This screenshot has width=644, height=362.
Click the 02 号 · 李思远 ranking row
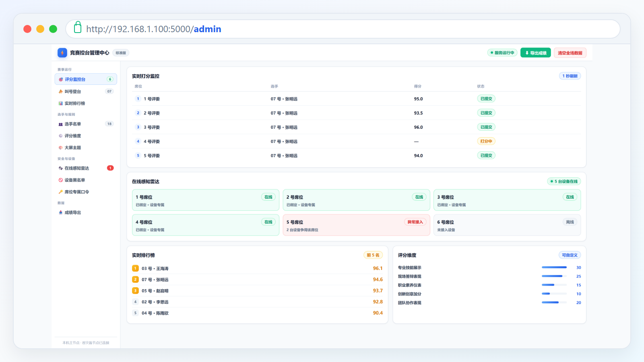pyautogui.click(x=257, y=302)
